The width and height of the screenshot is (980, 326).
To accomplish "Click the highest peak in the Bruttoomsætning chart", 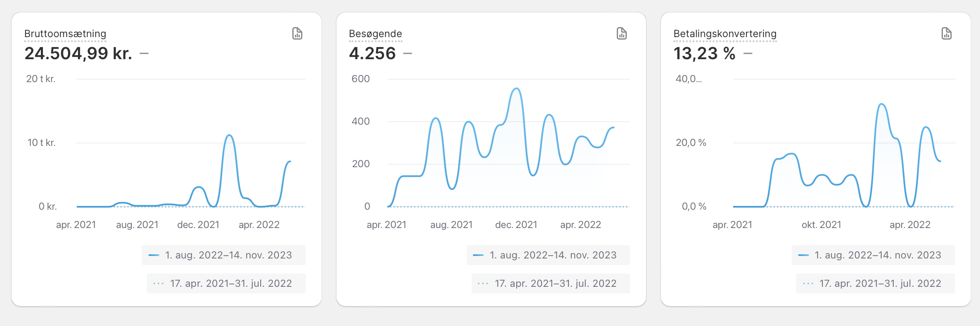I will pos(229,135).
